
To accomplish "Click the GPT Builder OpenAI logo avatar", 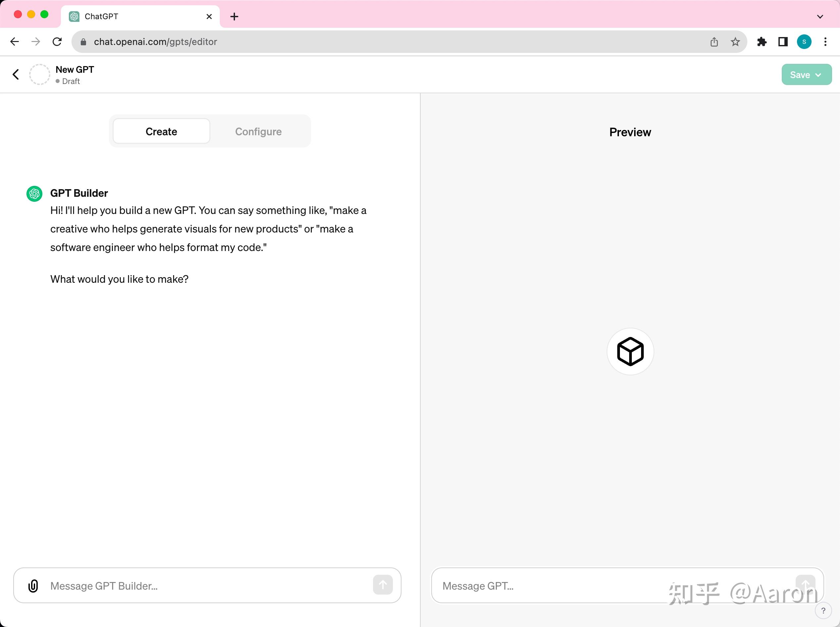I will (x=34, y=193).
